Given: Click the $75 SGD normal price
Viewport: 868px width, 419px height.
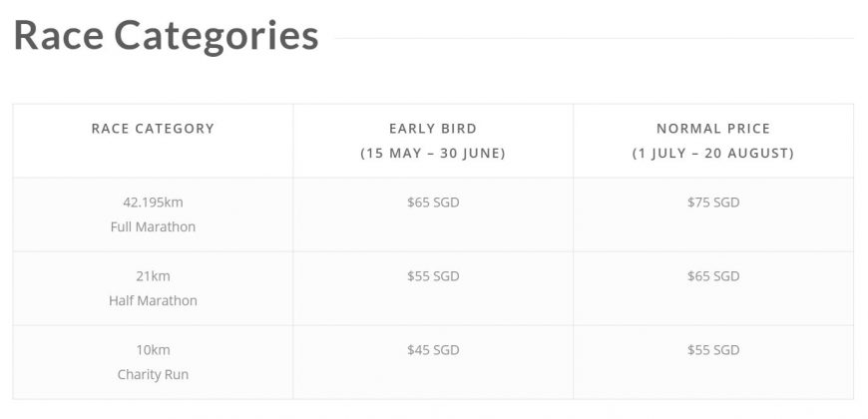Looking at the screenshot, I should tap(713, 203).
